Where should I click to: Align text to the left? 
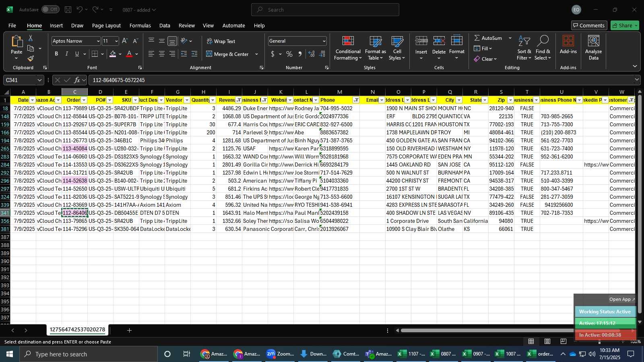(151, 54)
